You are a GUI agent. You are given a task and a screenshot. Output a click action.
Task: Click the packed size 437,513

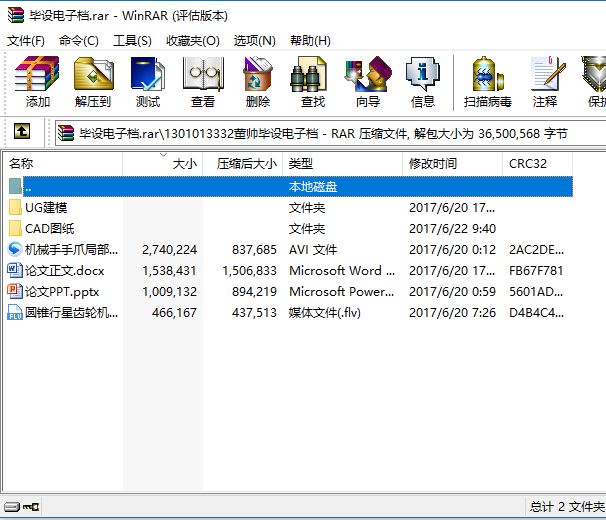pyautogui.click(x=254, y=312)
